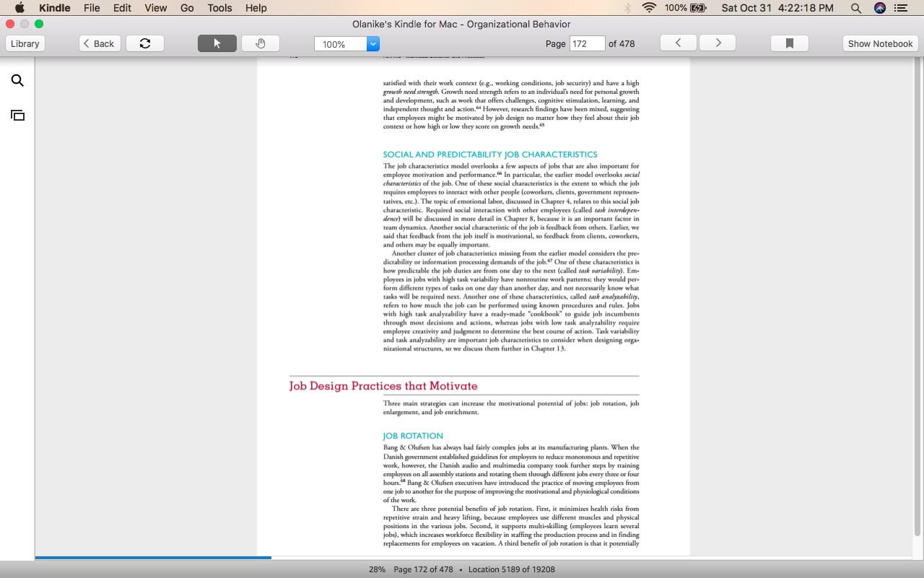Viewport: 924px width, 578px height.
Task: Return to the Library
Action: point(25,43)
